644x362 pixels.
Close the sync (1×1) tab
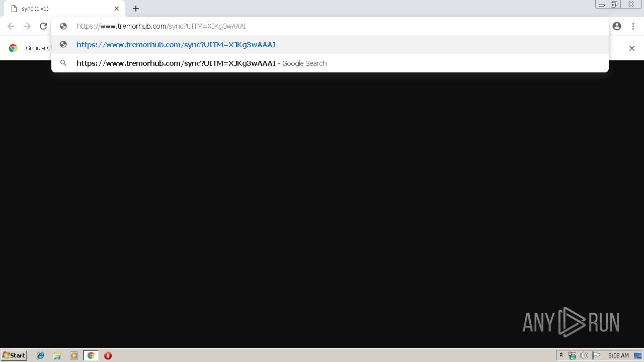pyautogui.click(x=117, y=9)
